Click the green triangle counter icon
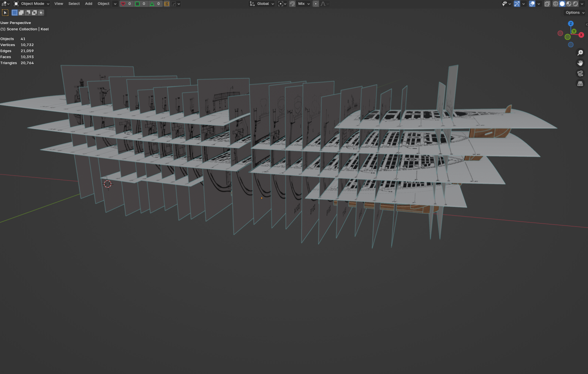588x374 pixels. pyautogui.click(x=152, y=4)
